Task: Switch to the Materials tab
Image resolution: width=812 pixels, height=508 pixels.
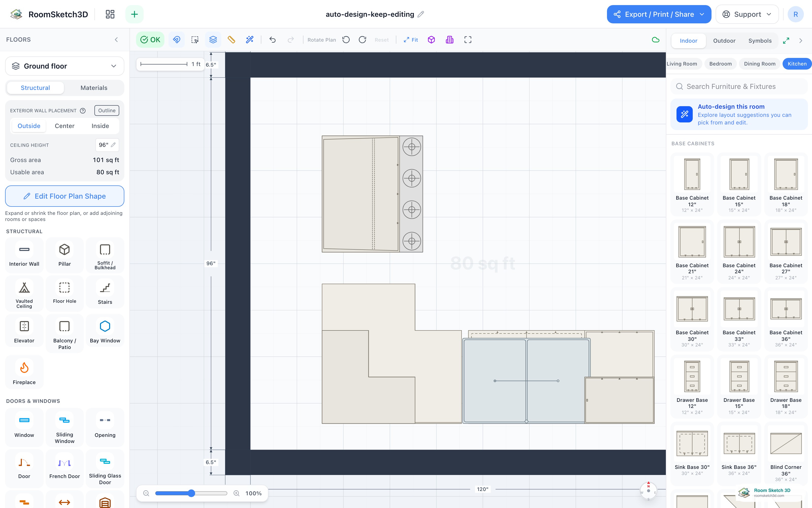Action: pos(94,88)
